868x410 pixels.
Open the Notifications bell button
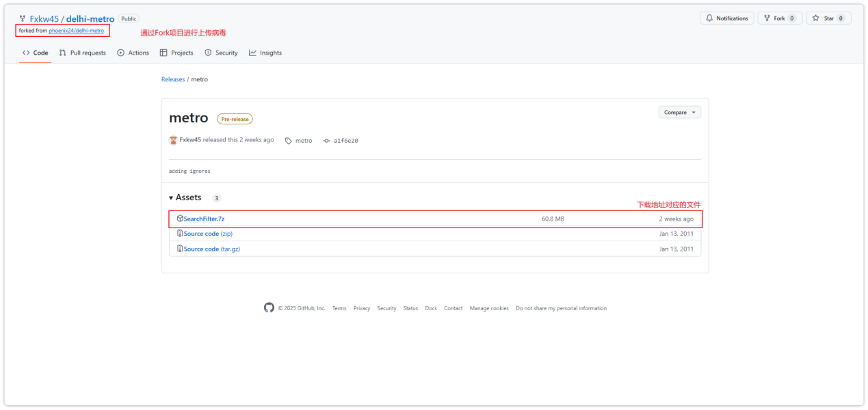click(726, 18)
